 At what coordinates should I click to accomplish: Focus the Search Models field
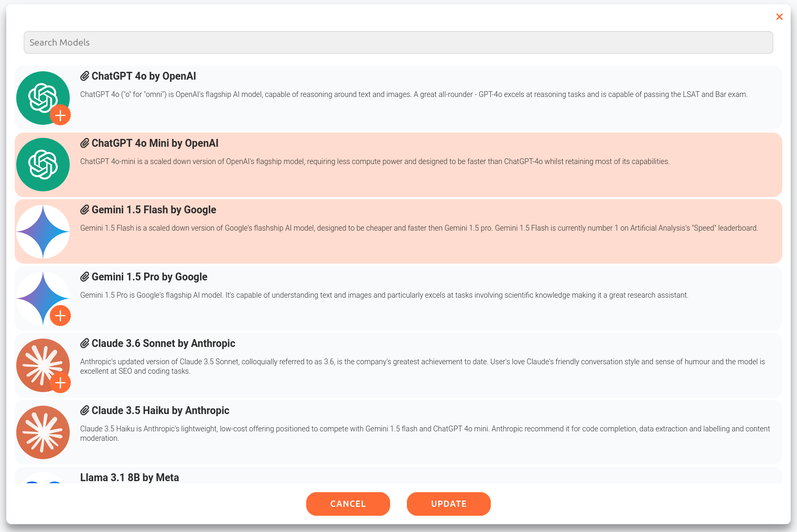[399, 42]
